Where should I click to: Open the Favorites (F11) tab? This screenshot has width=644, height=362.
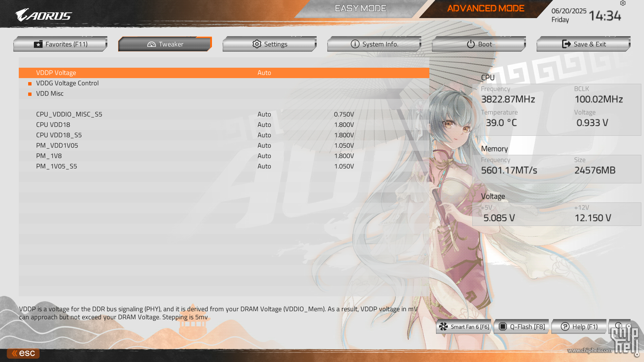coord(60,44)
